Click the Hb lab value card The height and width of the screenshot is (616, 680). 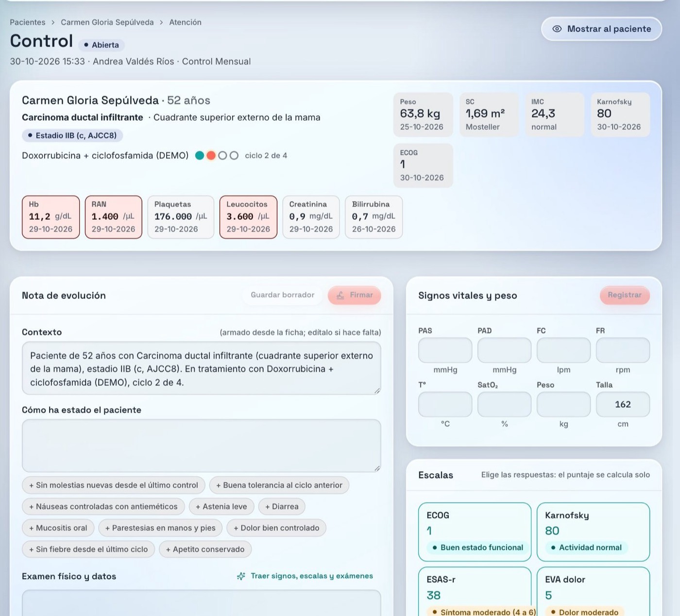tap(51, 217)
